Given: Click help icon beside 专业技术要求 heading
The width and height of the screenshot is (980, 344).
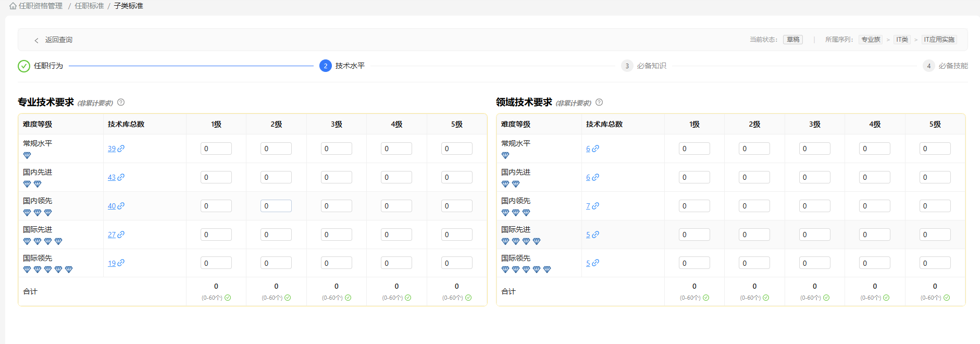Looking at the screenshot, I should [121, 102].
